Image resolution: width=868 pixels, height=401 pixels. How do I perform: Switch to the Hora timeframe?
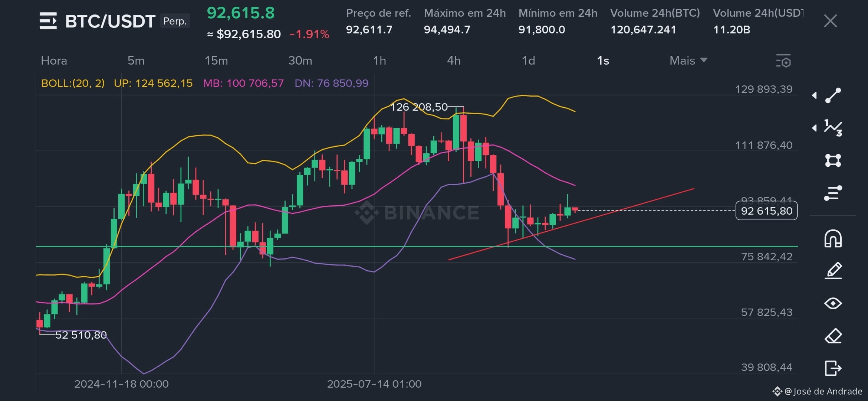[x=54, y=61]
